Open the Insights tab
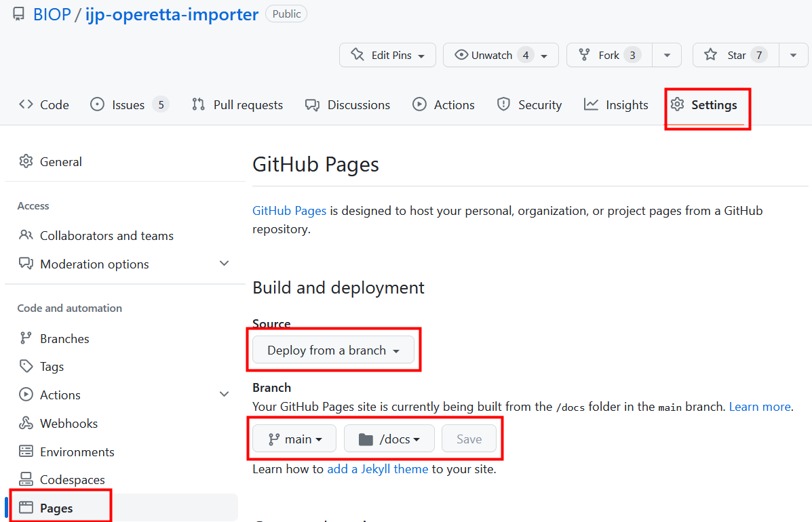The height and width of the screenshot is (522, 812). tap(616, 104)
